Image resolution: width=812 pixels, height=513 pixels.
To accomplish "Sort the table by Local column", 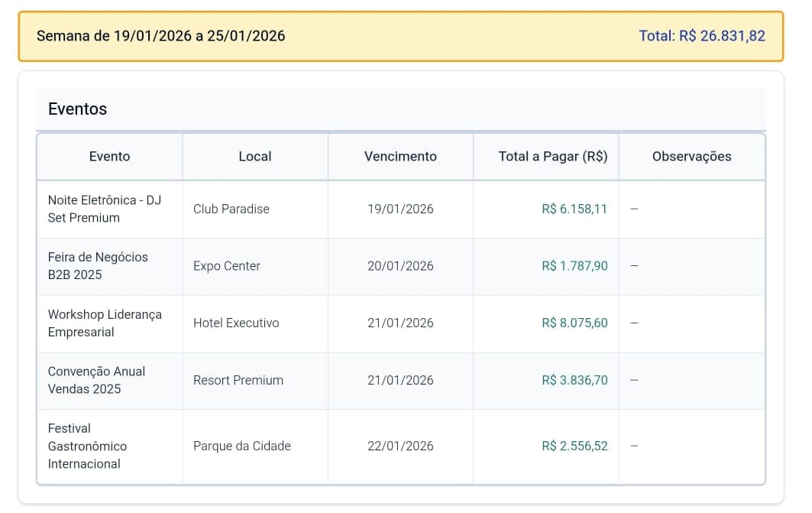I will point(254,156).
